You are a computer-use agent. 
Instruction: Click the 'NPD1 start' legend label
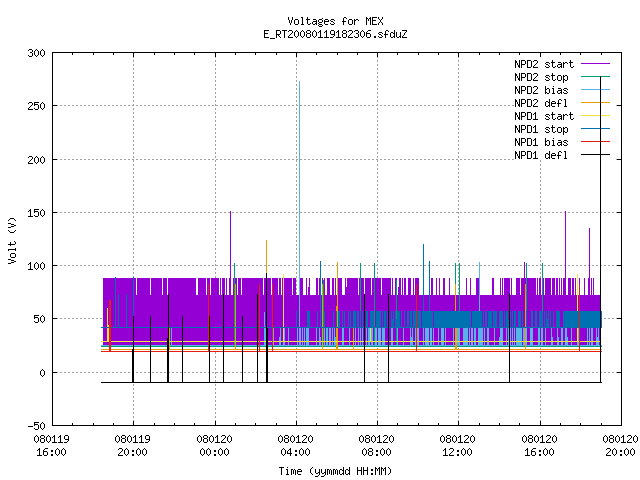point(544,116)
